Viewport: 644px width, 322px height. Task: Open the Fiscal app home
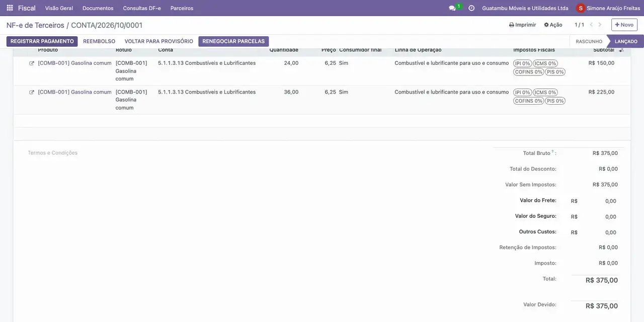27,8
